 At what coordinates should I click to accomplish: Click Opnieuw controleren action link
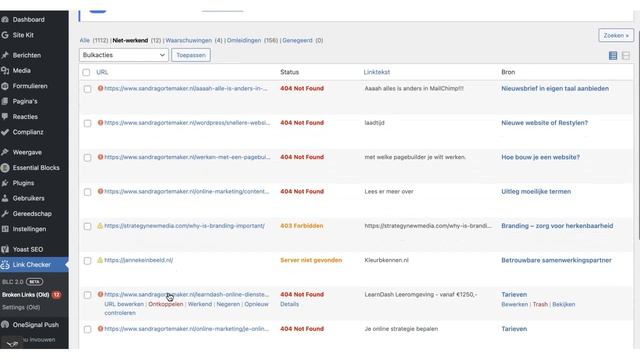[x=186, y=309]
